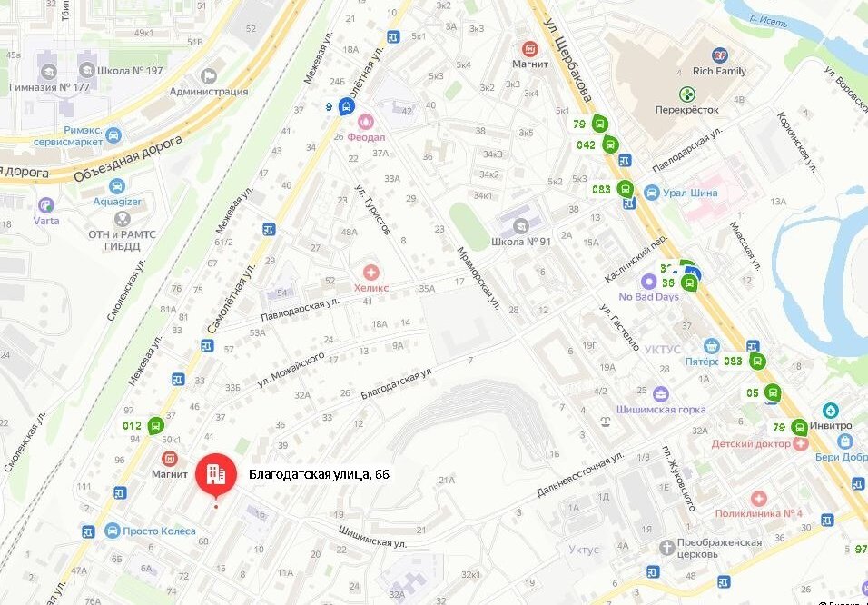Open the Преображенская церковь church icon
The image size is (868, 605).
[x=667, y=548]
